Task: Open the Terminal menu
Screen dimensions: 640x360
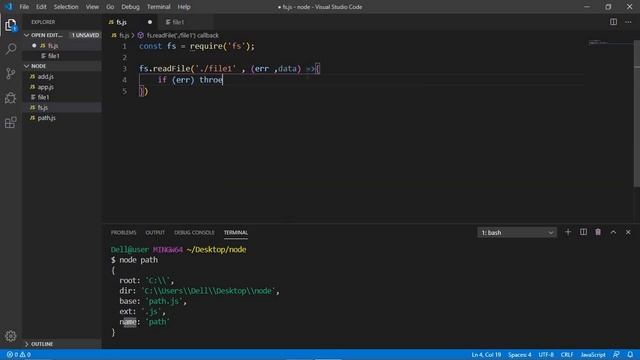Action: coord(158,7)
